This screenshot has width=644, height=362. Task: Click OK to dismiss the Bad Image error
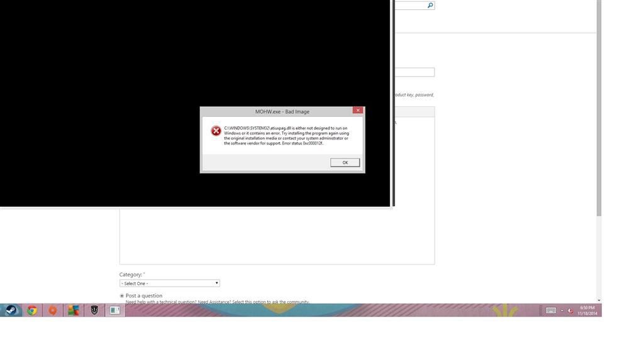point(345,162)
